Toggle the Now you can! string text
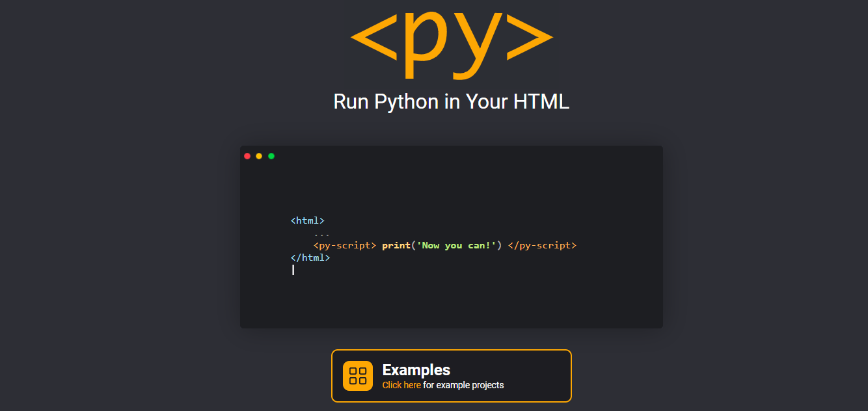The width and height of the screenshot is (868, 411). [x=457, y=245]
